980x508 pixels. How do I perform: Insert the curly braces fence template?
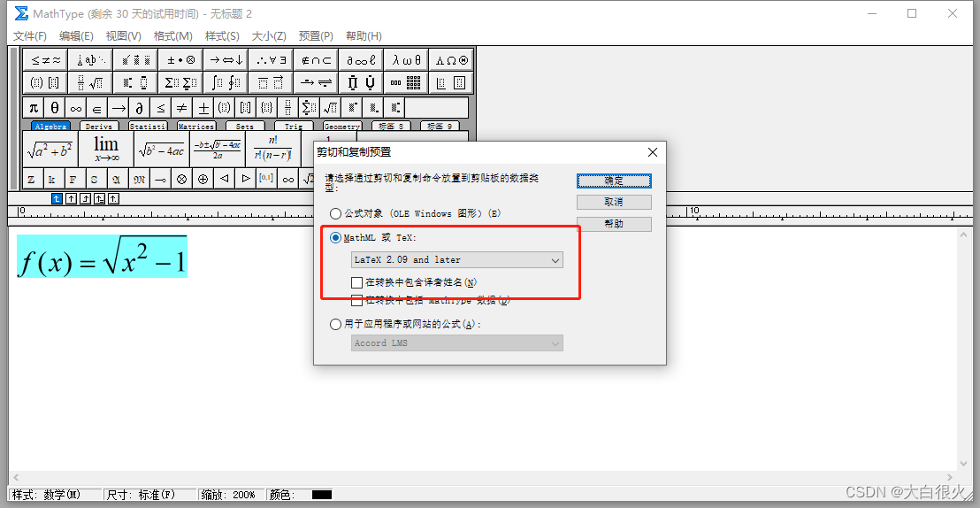(267, 108)
